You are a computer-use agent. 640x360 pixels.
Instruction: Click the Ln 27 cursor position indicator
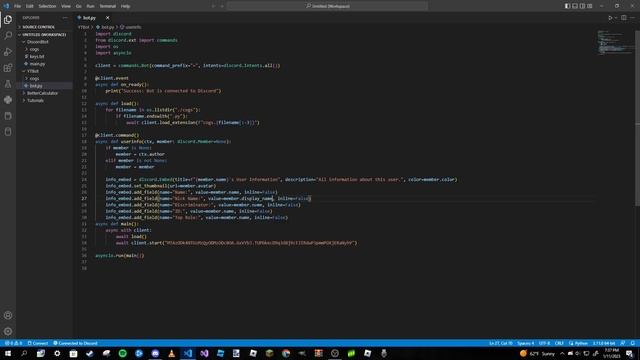pos(501,343)
